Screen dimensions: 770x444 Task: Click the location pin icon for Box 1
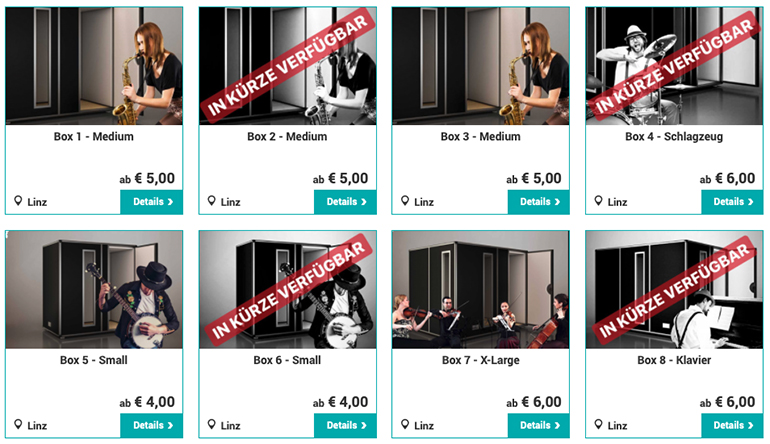tap(18, 200)
